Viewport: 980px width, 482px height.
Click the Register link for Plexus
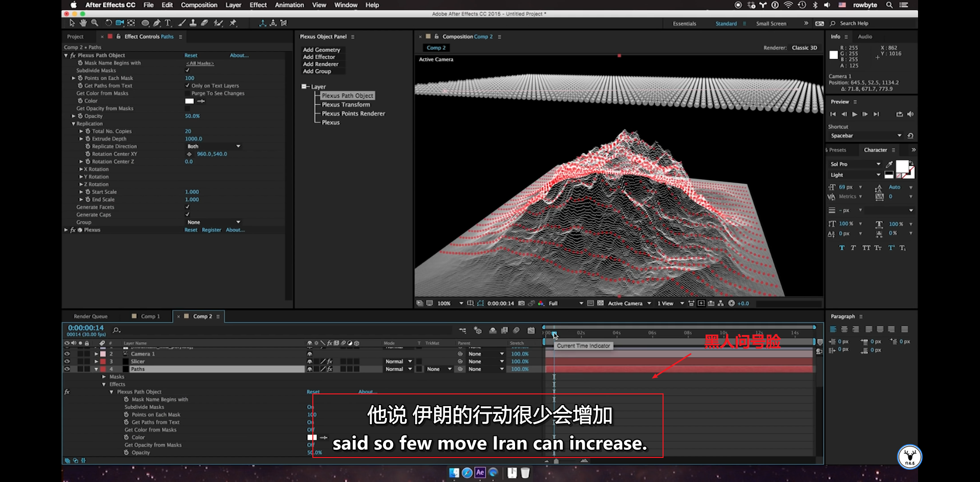211,230
